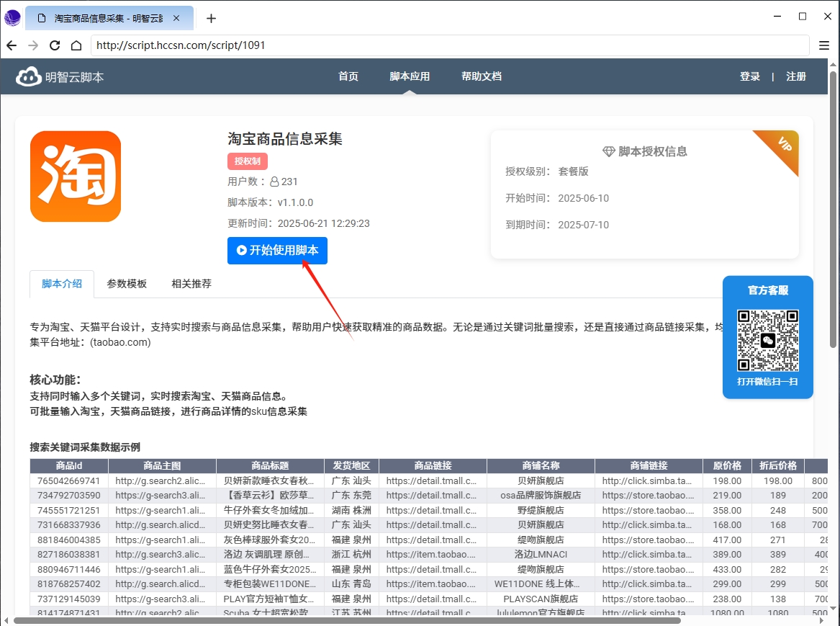Click the scrollbar up arrow
The height and width of the screenshot is (626, 840).
point(833,64)
